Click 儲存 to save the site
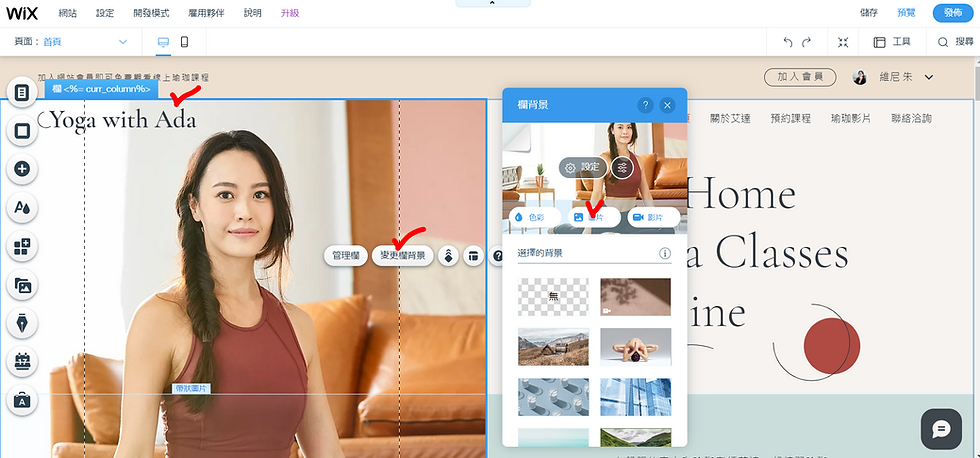980x458 pixels. point(869,13)
